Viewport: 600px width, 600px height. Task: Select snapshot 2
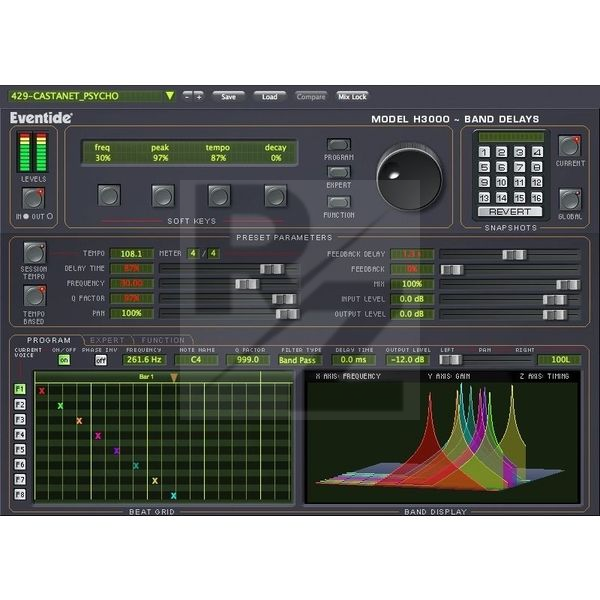tap(501, 152)
